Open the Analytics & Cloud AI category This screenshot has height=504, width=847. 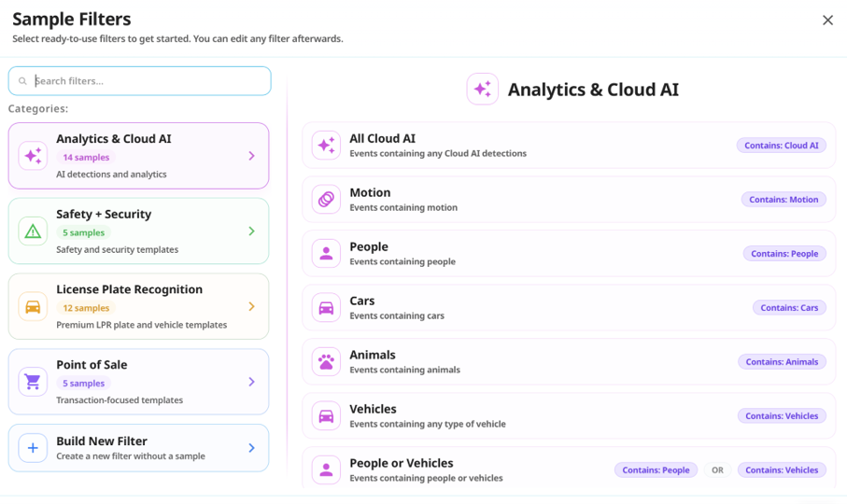click(x=139, y=156)
